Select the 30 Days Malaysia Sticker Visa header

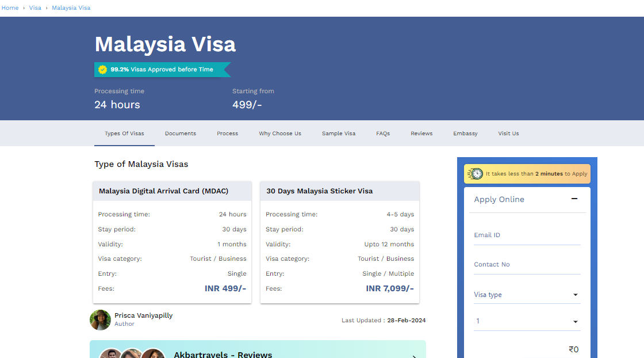[x=340, y=191]
